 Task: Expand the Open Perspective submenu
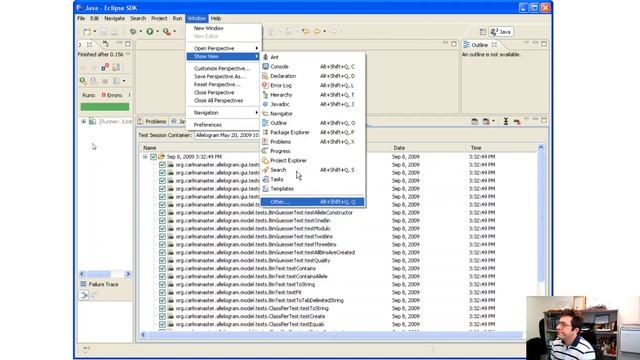[223, 48]
